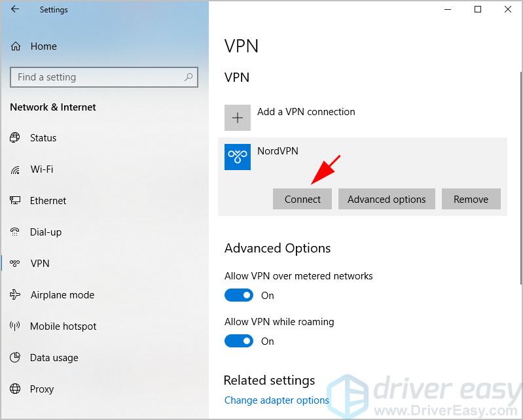Screen dimensions: 523x420
Task: Click the Mobile hotspot icon
Action: tap(16, 326)
